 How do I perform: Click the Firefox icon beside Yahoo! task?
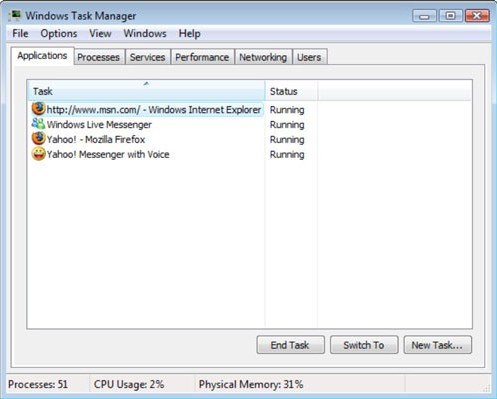pyautogui.click(x=39, y=138)
